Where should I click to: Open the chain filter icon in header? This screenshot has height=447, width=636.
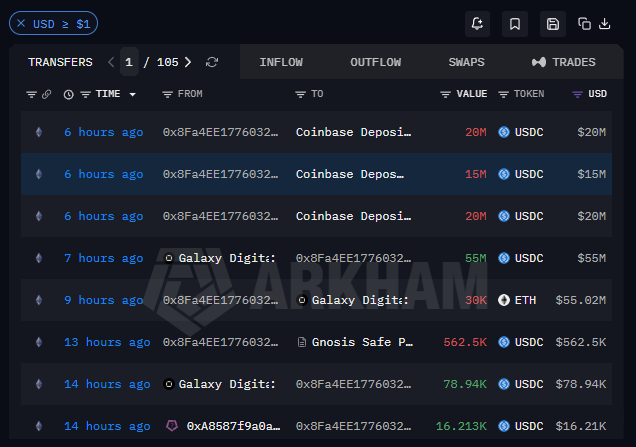point(31,95)
